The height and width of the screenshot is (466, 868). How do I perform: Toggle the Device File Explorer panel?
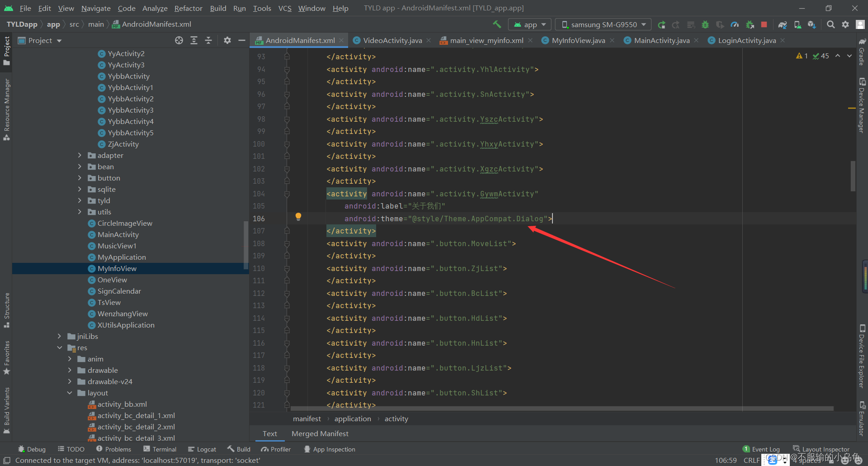point(863,357)
